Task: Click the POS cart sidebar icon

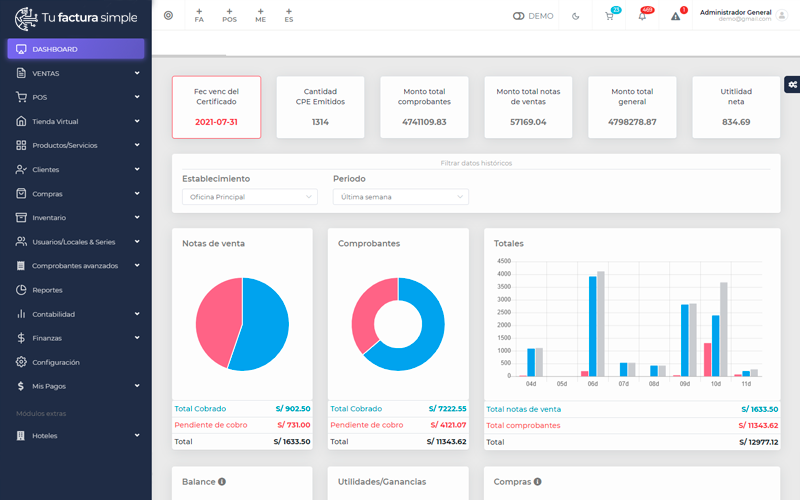Action: pos(21,97)
